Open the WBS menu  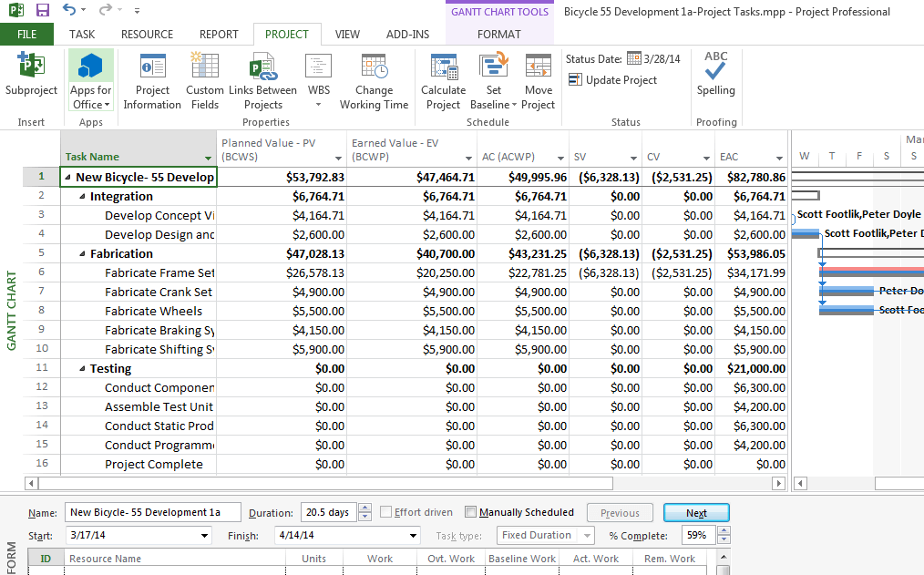coord(318,81)
